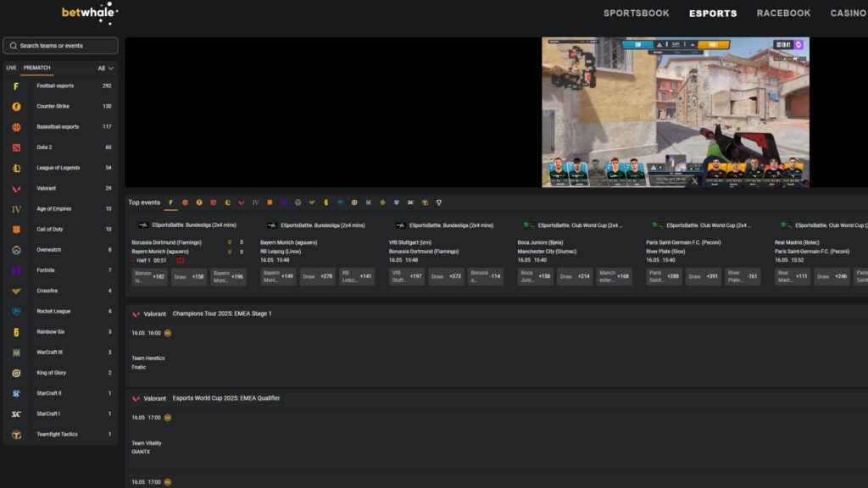The height and width of the screenshot is (488, 868).
Task: Open Champions Tour 2025: EMEA Stage 1 link
Action: click(x=222, y=313)
